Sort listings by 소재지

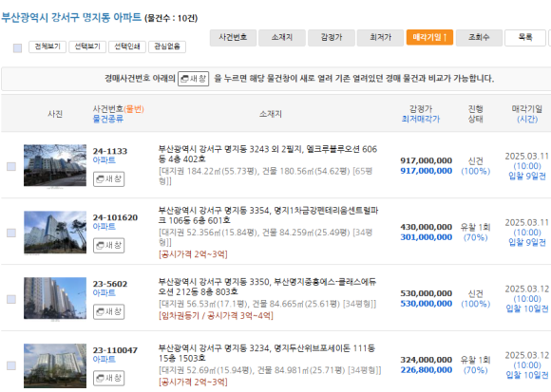pos(282,38)
